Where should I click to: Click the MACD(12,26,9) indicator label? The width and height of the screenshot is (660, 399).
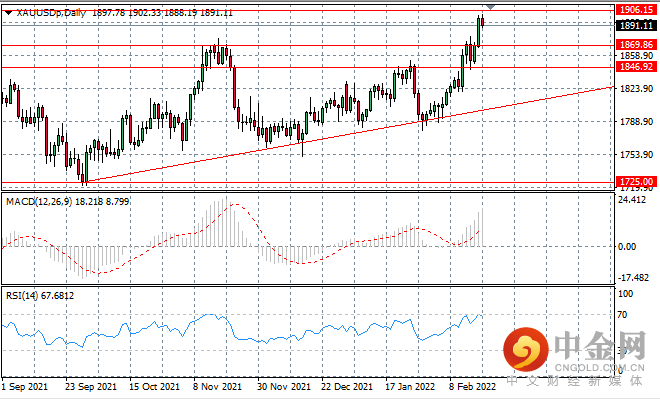(x=40, y=202)
